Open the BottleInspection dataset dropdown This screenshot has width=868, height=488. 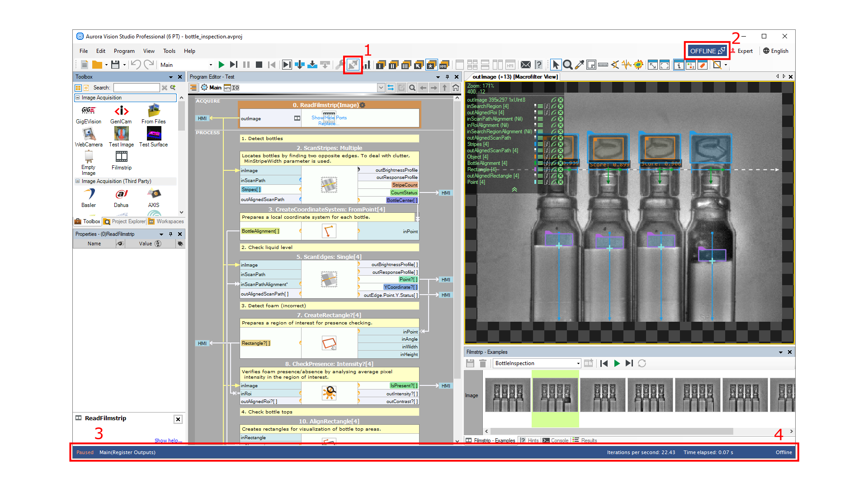[x=578, y=363]
